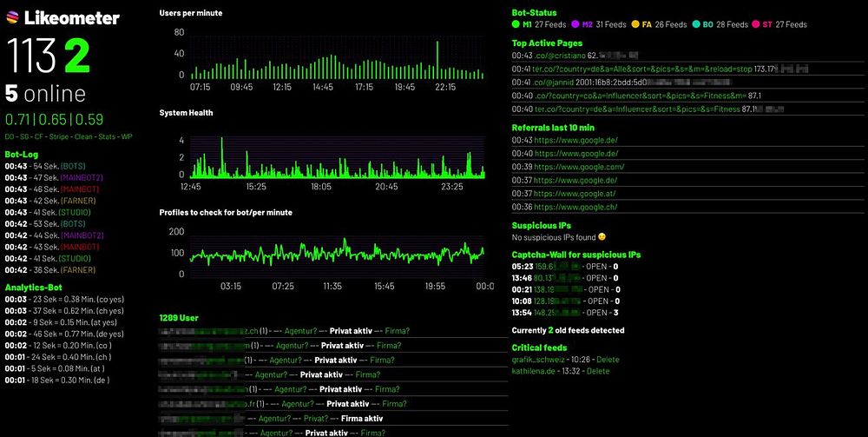Click the Users per minute chart
868x437 pixels.
(337, 57)
